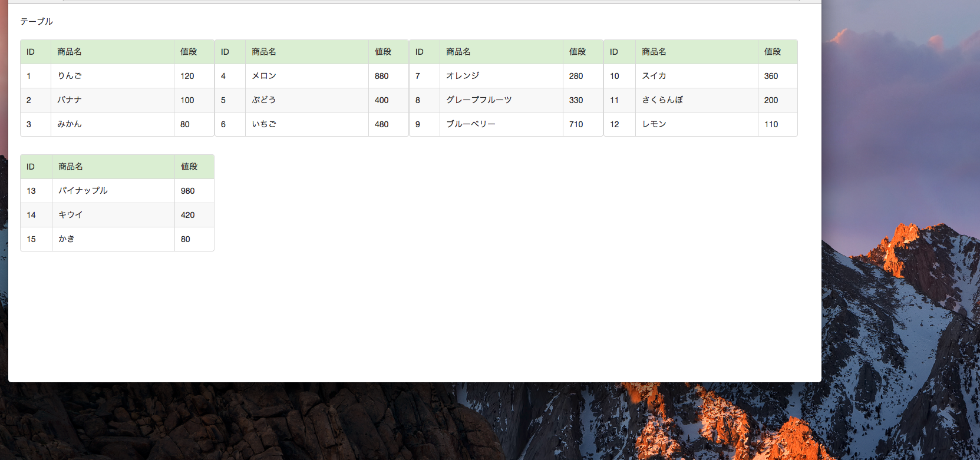
Task: Click ID cell 12 in the レモン row
Action: coord(620,124)
